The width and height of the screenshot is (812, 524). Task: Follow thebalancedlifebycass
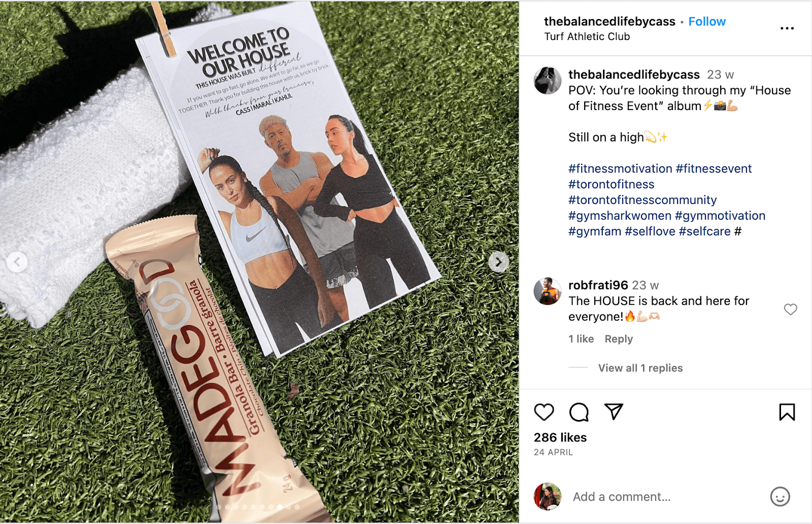click(707, 21)
